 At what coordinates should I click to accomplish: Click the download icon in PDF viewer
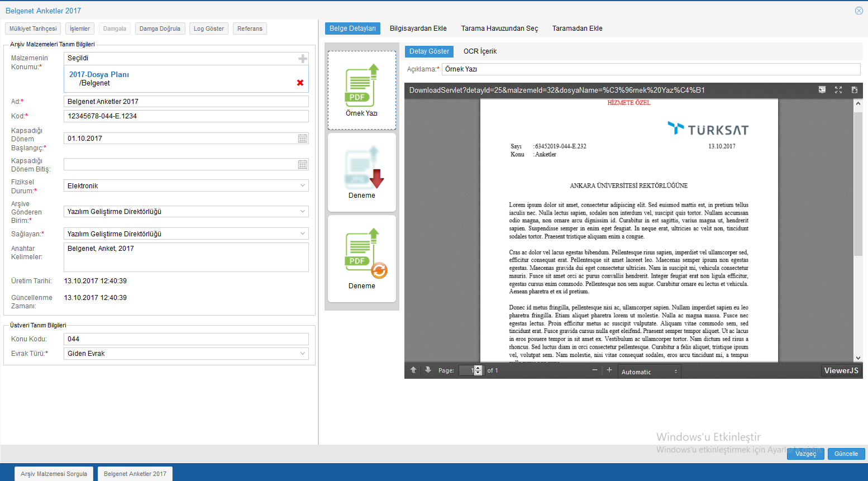pos(854,90)
